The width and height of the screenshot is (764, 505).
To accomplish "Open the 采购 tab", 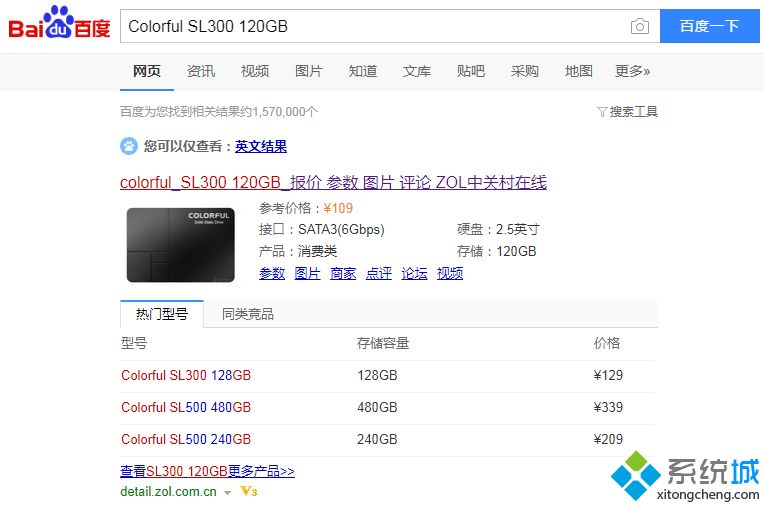I will (525, 71).
